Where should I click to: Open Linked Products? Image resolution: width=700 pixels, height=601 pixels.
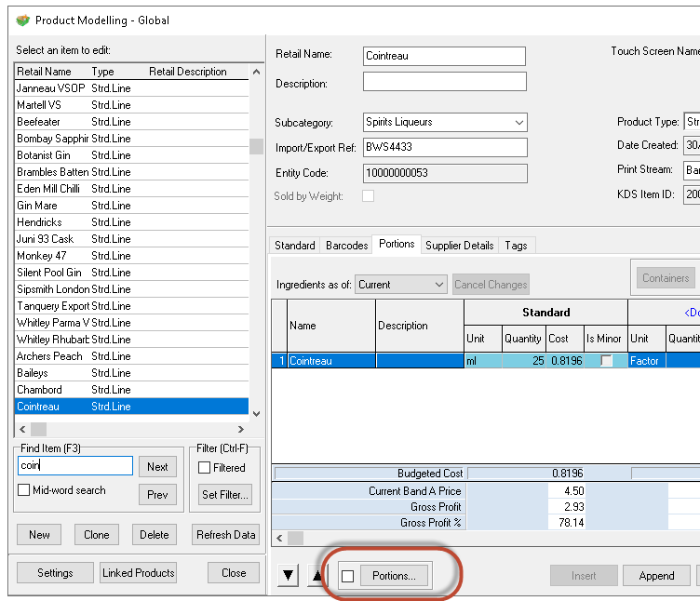coord(139,573)
